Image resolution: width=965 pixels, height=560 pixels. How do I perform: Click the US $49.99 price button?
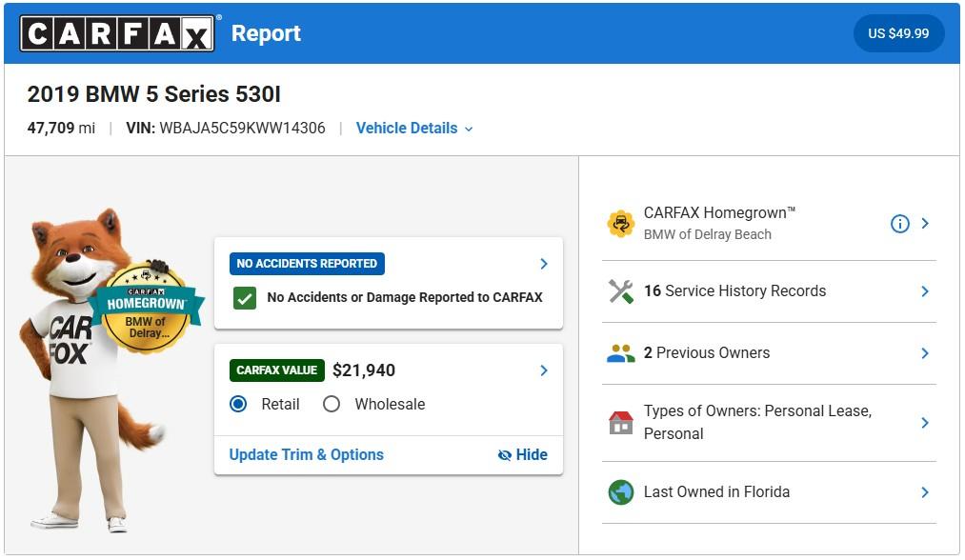coord(898,33)
